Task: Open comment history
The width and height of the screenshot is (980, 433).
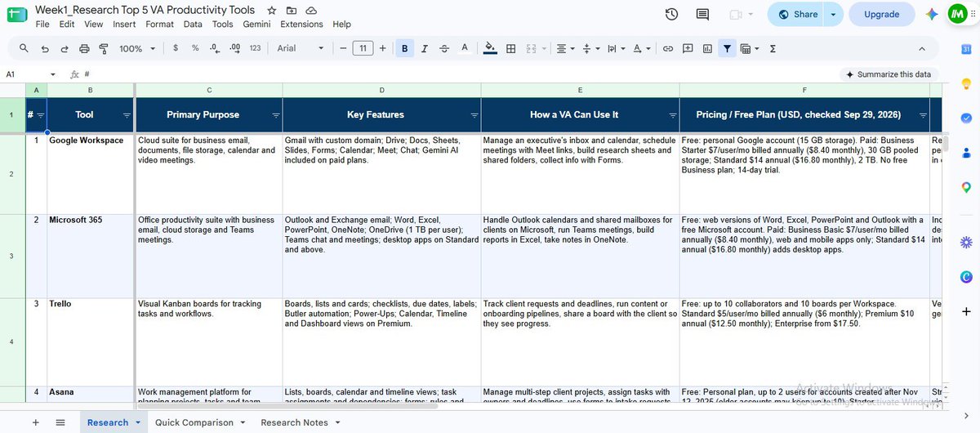Action: click(702, 14)
